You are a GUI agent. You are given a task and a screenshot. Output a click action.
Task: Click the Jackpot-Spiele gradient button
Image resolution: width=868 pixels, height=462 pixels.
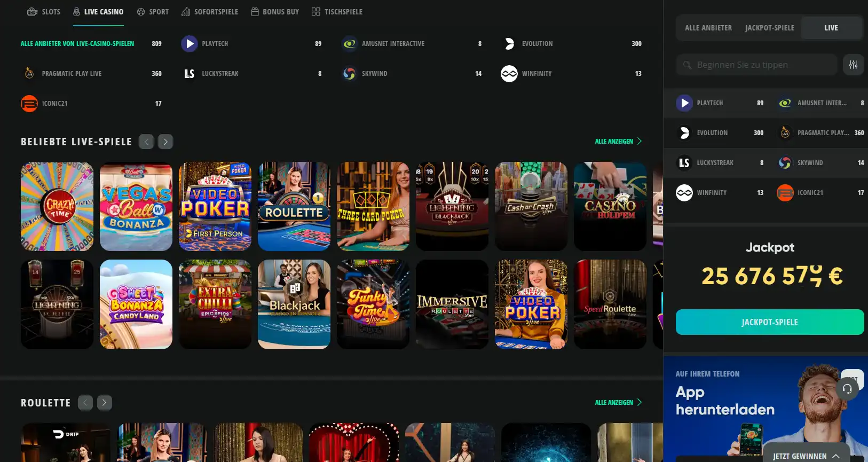click(770, 322)
